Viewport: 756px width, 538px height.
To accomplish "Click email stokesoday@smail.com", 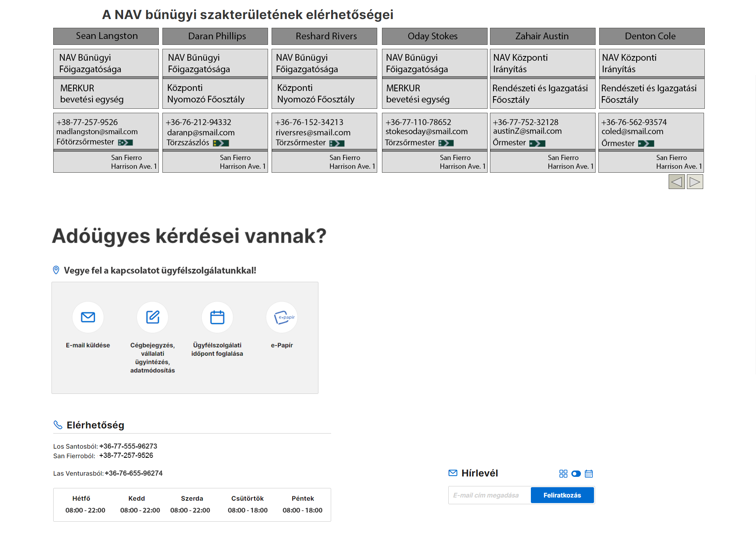I will coord(426,131).
